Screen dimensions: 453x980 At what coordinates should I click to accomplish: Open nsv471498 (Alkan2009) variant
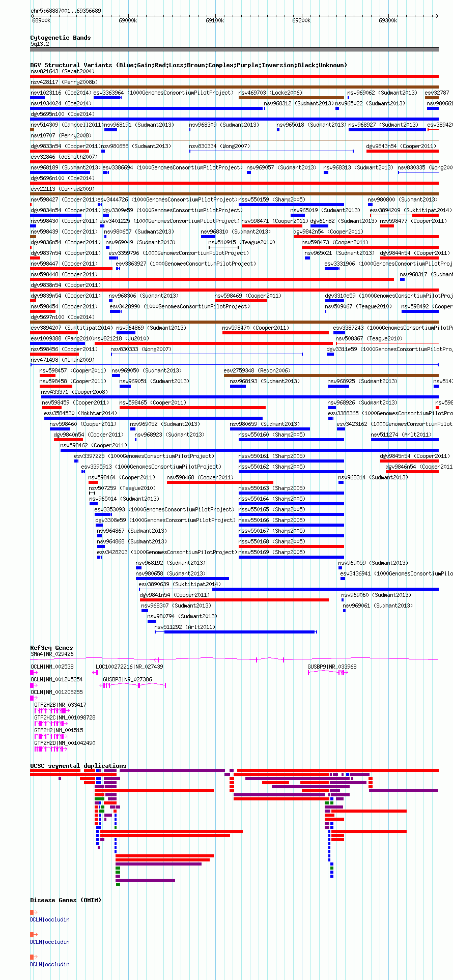(62, 360)
